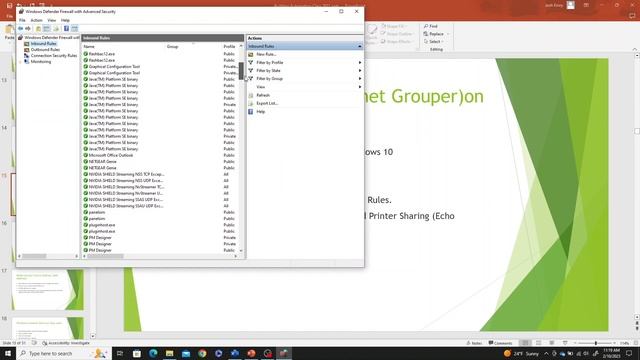Click Windows Start button
The width and height of the screenshot is (640, 360).
pyautogui.click(x=8, y=353)
